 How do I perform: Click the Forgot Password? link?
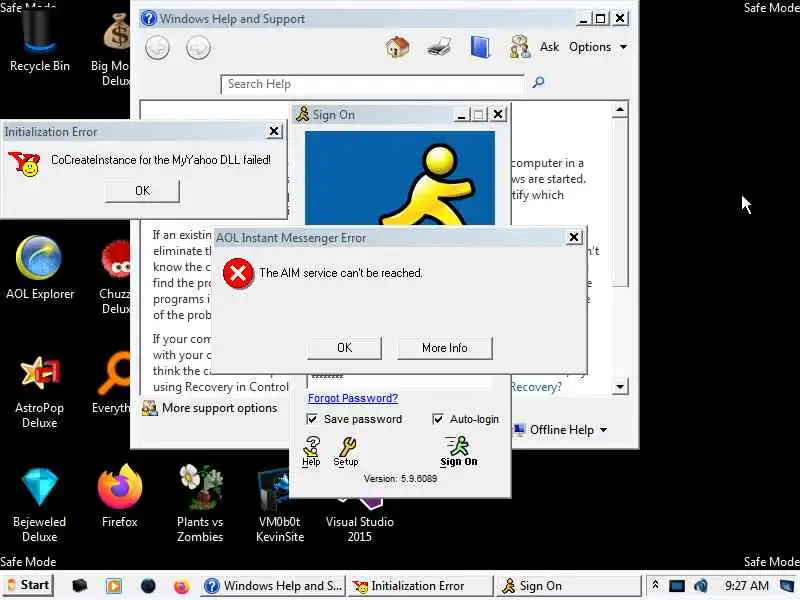coord(353,398)
